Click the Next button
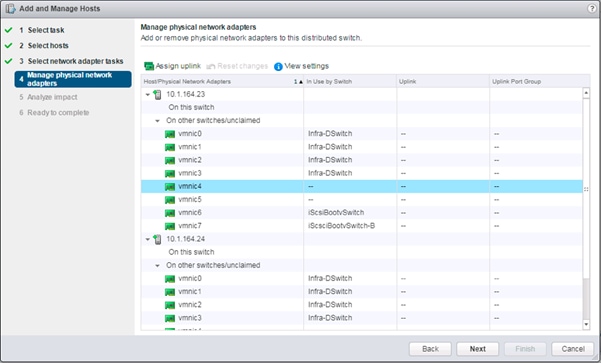Screen dimensions: 601x363 click(x=478, y=349)
